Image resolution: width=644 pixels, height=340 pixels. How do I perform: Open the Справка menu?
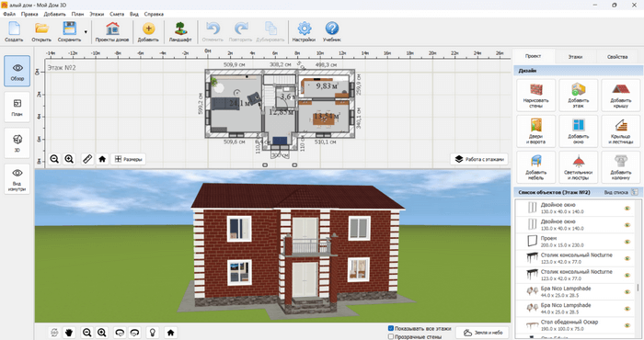(154, 14)
